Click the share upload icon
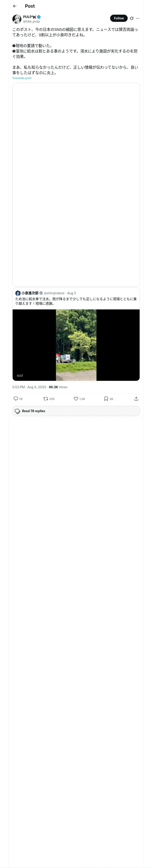 [x=136, y=399]
